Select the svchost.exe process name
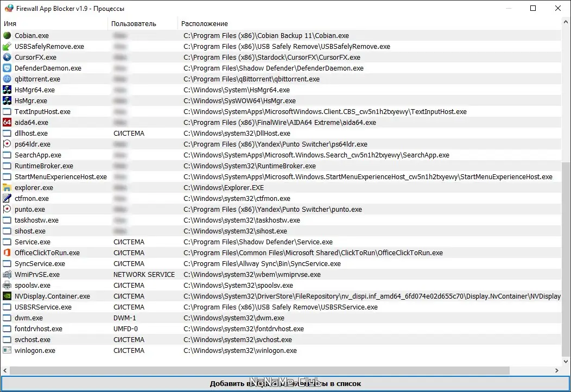Image resolution: width=571 pixels, height=392 pixels. [33, 339]
